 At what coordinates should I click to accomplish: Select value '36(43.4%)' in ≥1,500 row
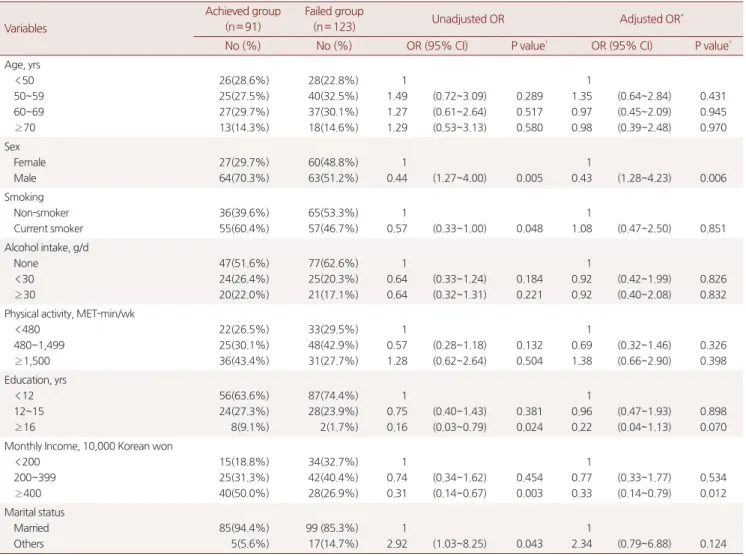click(244, 361)
